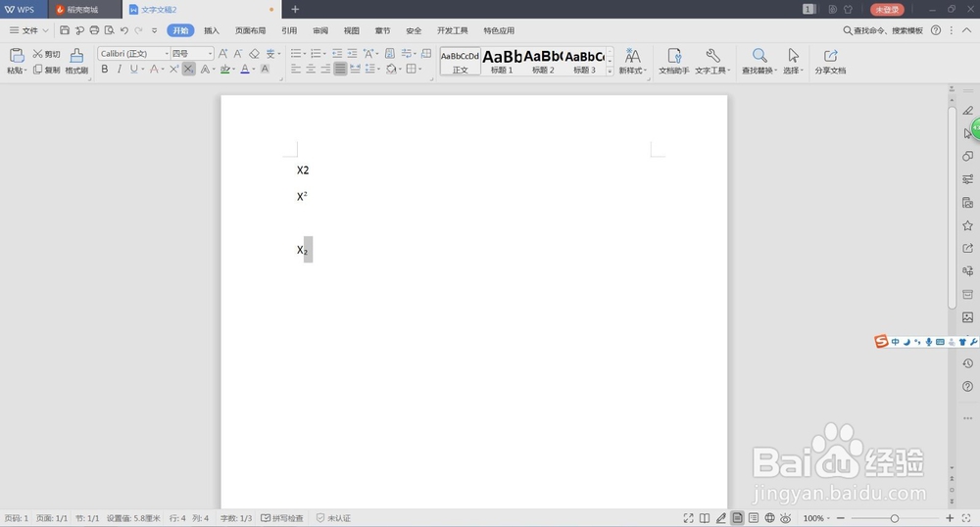Screen dimensions: 980x527
Task: Toggle justify alignment
Action: click(x=340, y=69)
